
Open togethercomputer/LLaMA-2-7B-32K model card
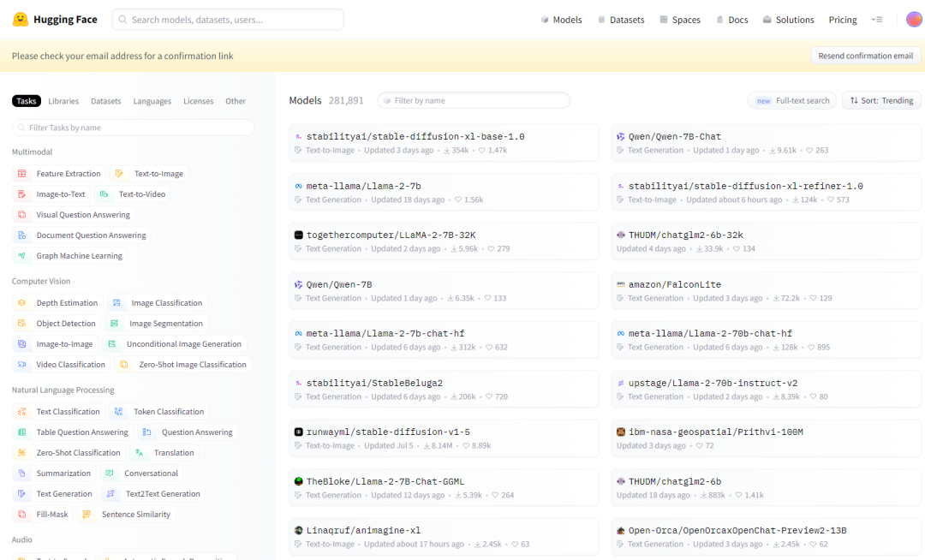point(444,241)
